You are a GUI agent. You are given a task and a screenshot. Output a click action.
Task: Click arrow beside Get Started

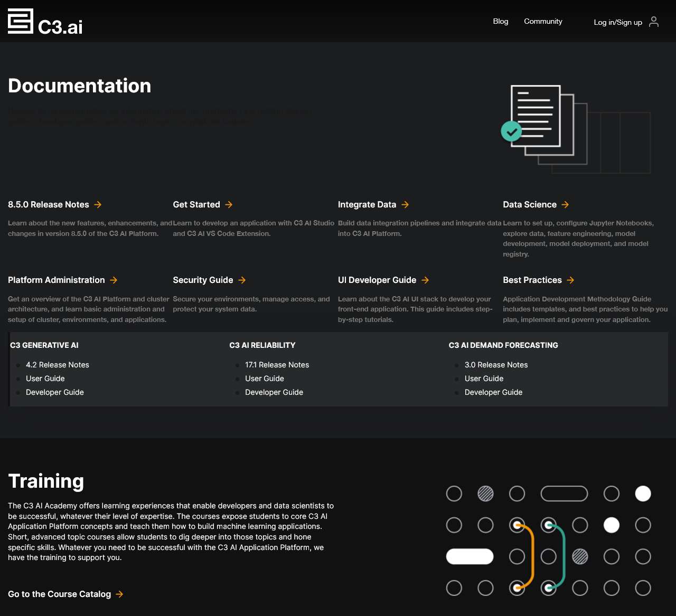pos(229,205)
